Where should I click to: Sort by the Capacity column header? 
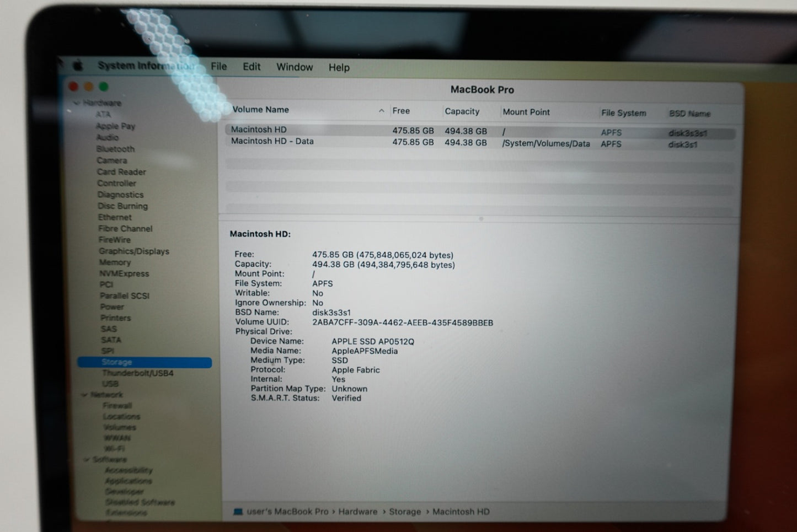[462, 111]
